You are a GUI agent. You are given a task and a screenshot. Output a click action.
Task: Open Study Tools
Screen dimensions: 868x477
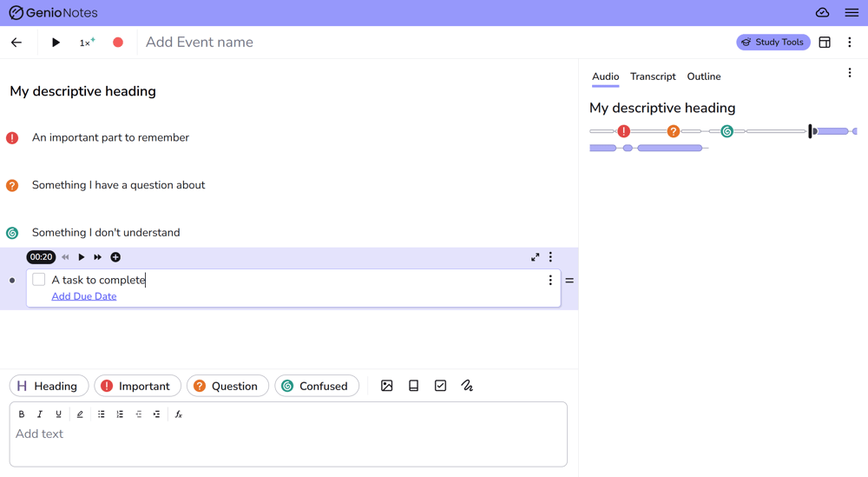[773, 42]
